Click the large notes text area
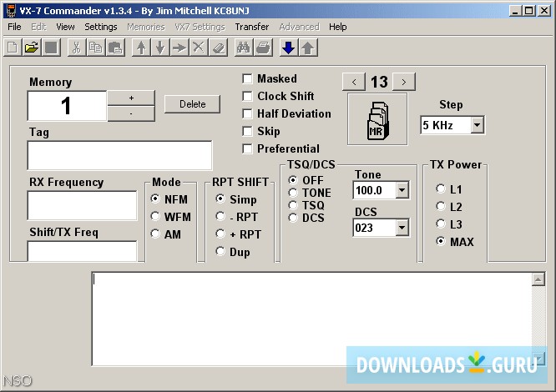Image resolution: width=556 pixels, height=392 pixels. pyautogui.click(x=312, y=319)
